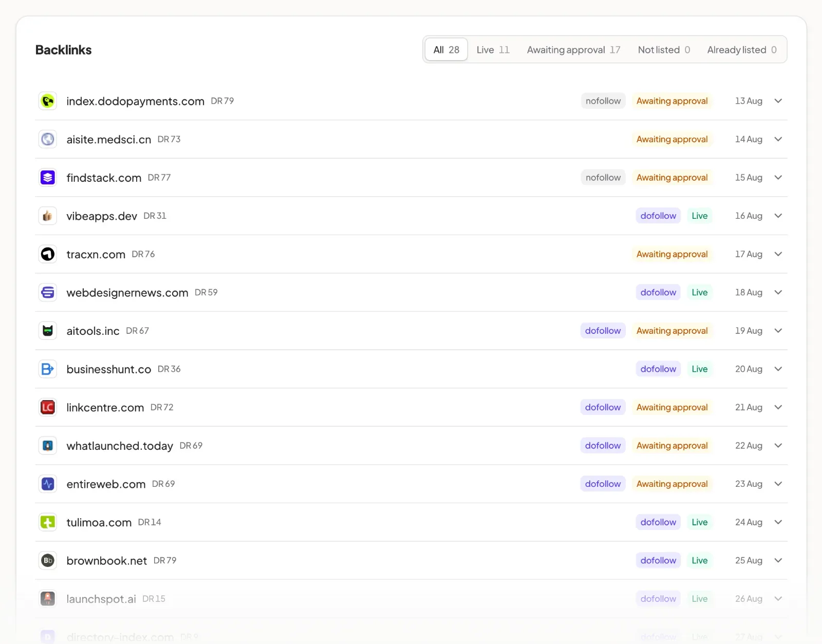This screenshot has width=822, height=644.
Task: Click the index.dodopayments.com site favicon
Action: [48, 101]
